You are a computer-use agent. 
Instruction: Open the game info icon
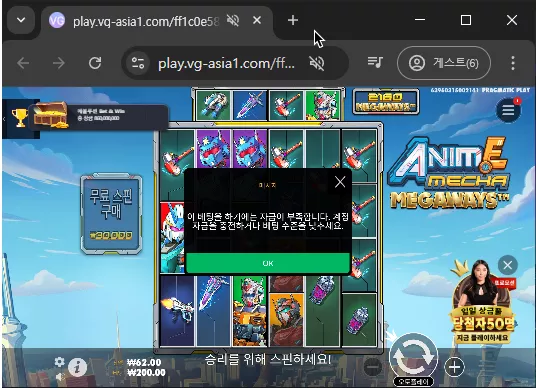(78, 367)
